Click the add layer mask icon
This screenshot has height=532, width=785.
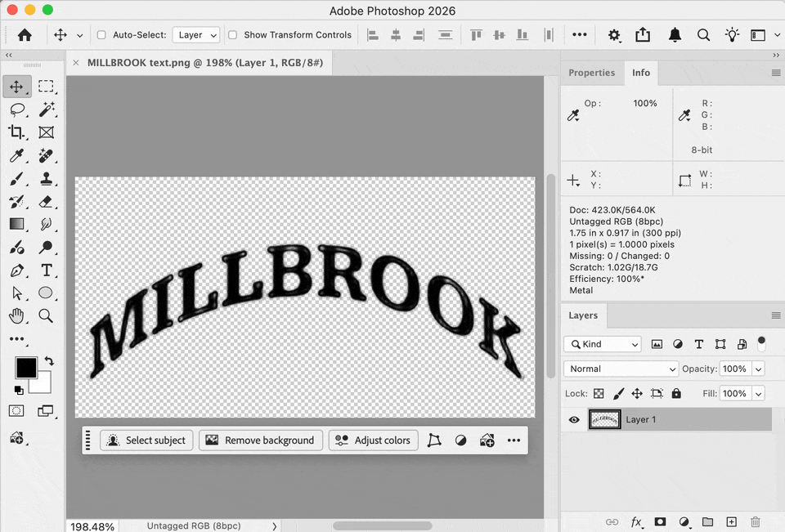click(661, 521)
